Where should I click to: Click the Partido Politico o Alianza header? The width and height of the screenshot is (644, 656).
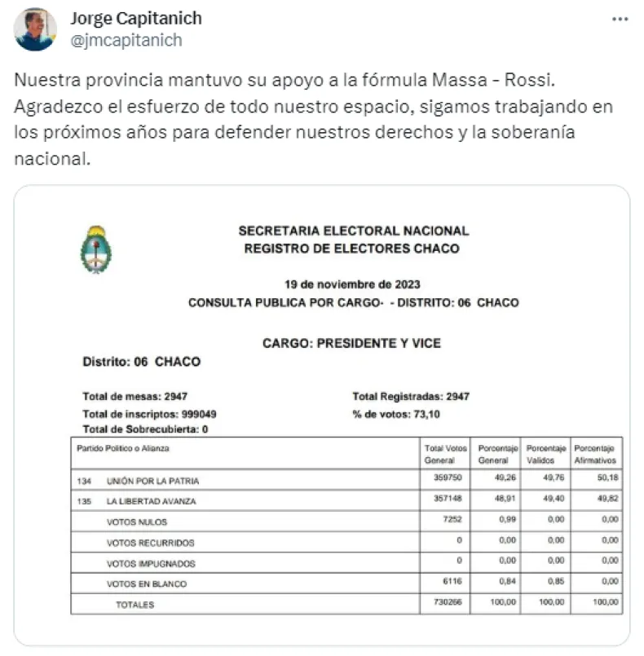tap(123, 449)
